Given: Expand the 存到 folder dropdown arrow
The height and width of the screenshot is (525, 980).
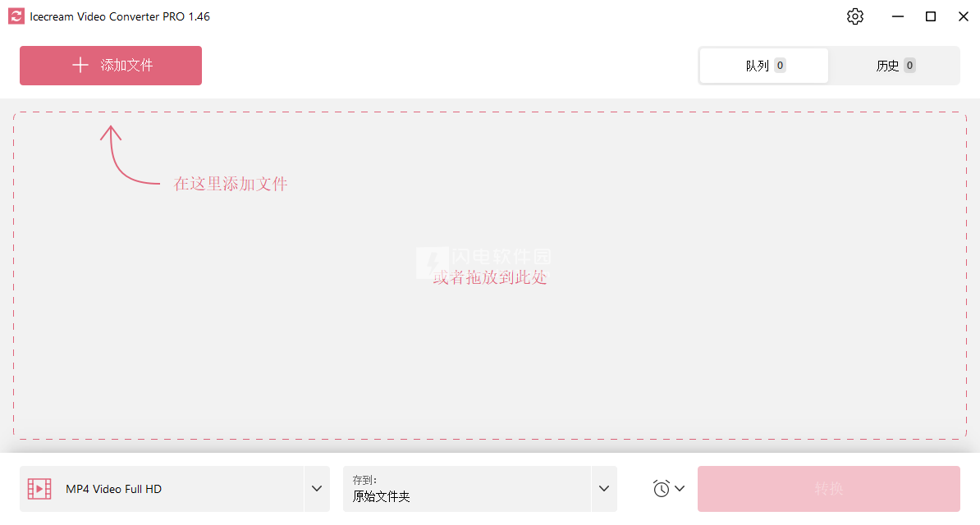Looking at the screenshot, I should point(604,489).
